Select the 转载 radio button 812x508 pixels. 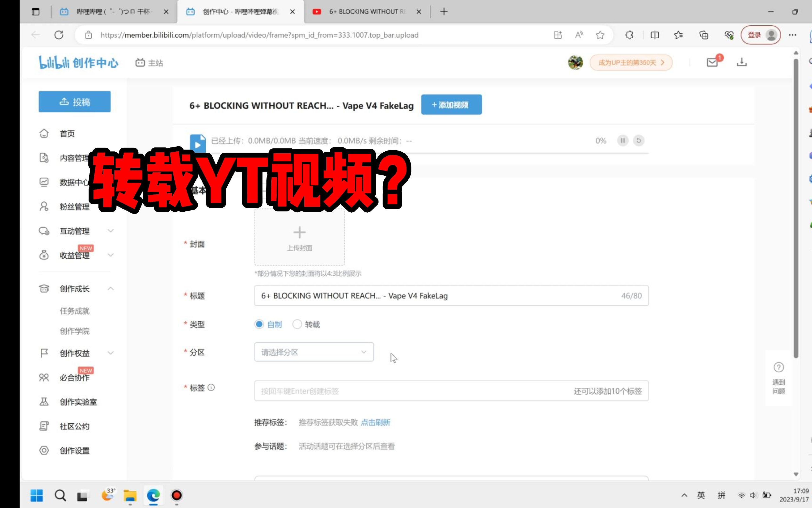(x=297, y=324)
